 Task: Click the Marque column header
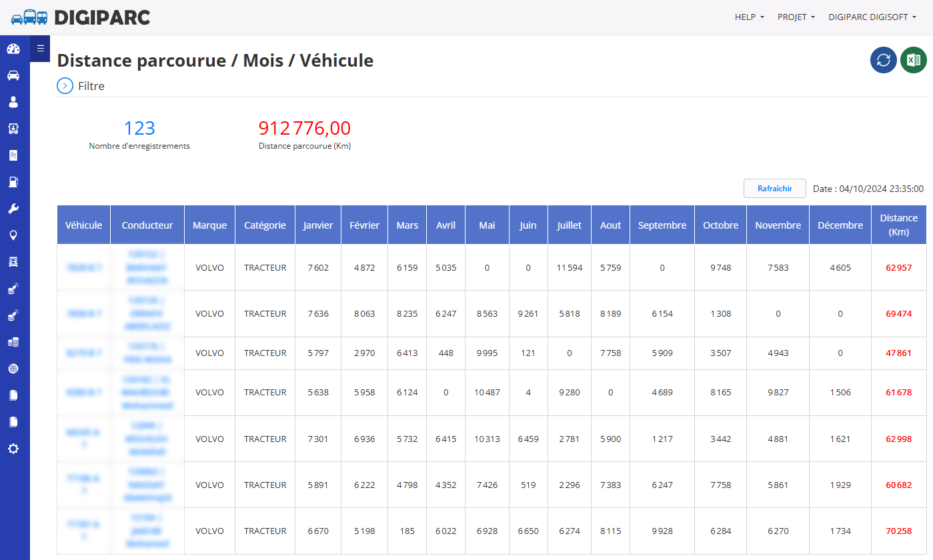pyautogui.click(x=210, y=225)
